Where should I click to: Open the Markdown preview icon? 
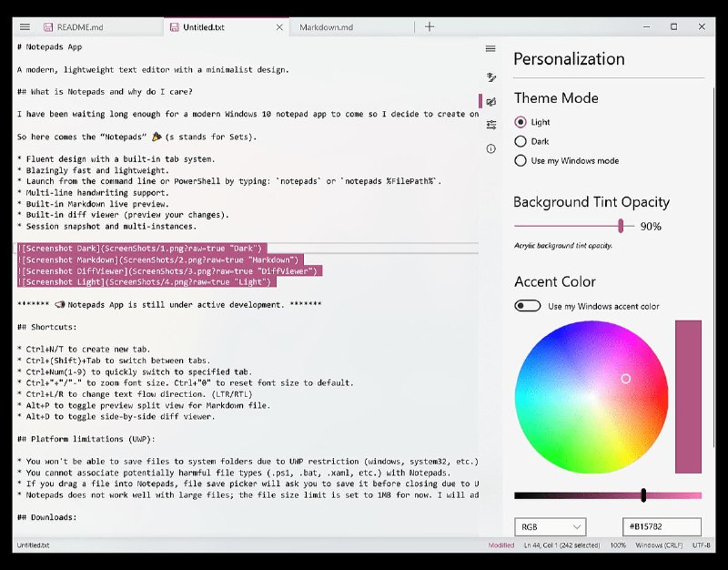click(490, 102)
